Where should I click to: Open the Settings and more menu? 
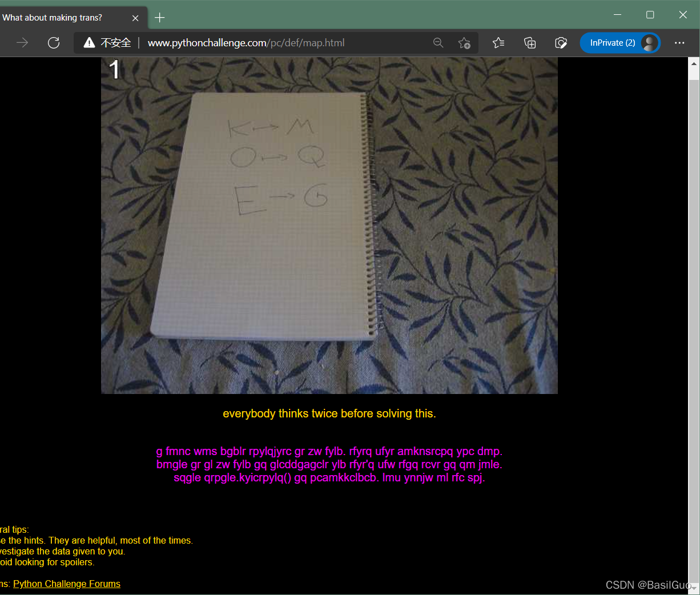coord(679,43)
